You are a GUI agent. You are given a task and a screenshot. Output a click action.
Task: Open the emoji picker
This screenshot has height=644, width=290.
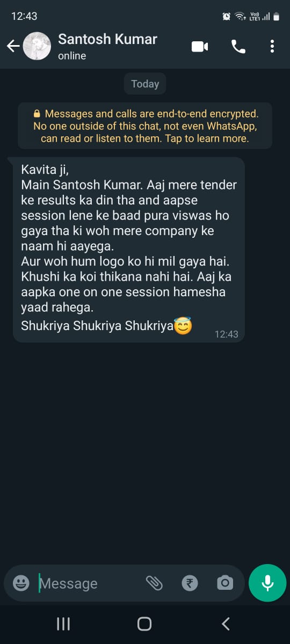click(21, 583)
